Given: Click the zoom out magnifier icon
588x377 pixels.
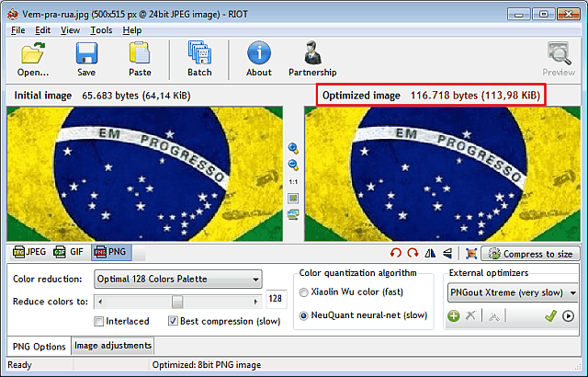Looking at the screenshot, I should pos(293,165).
